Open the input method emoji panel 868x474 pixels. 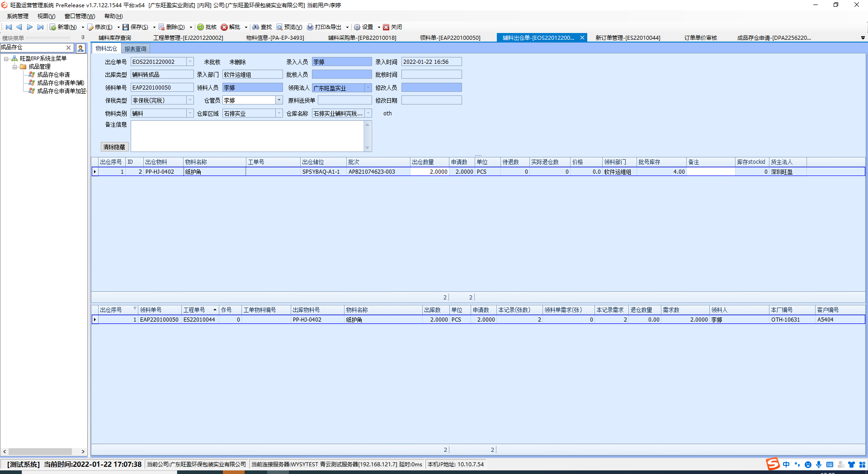coord(808,465)
